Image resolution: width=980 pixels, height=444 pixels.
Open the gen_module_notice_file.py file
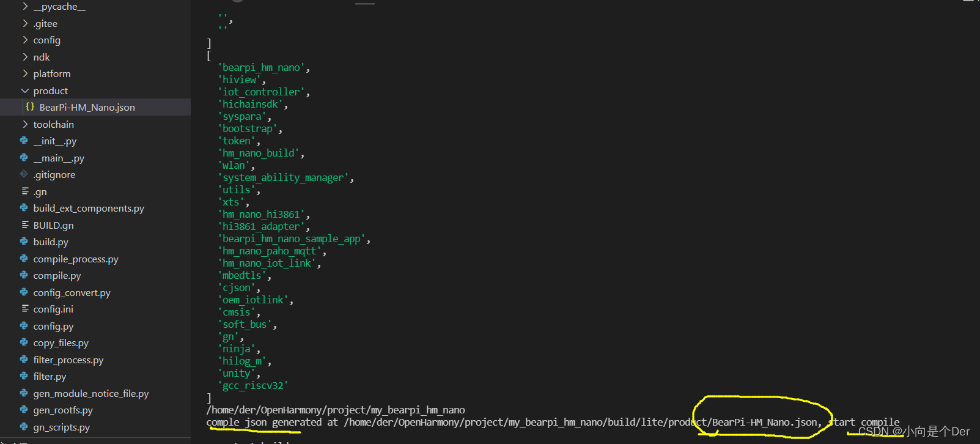[x=91, y=394]
